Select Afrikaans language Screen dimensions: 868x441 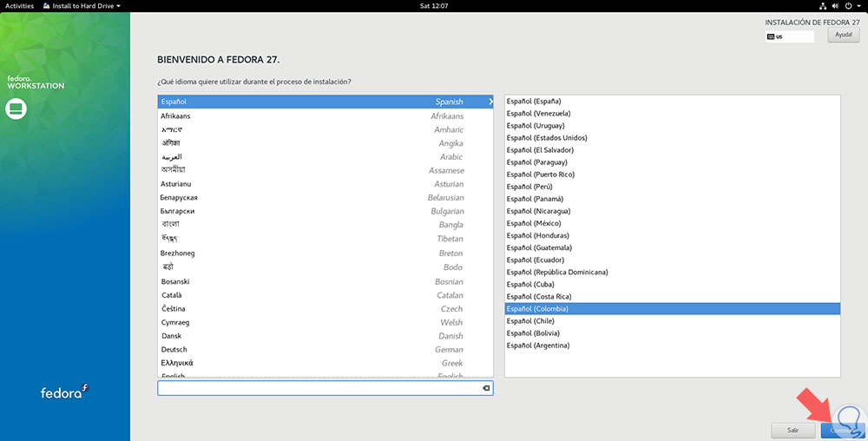[325, 115]
